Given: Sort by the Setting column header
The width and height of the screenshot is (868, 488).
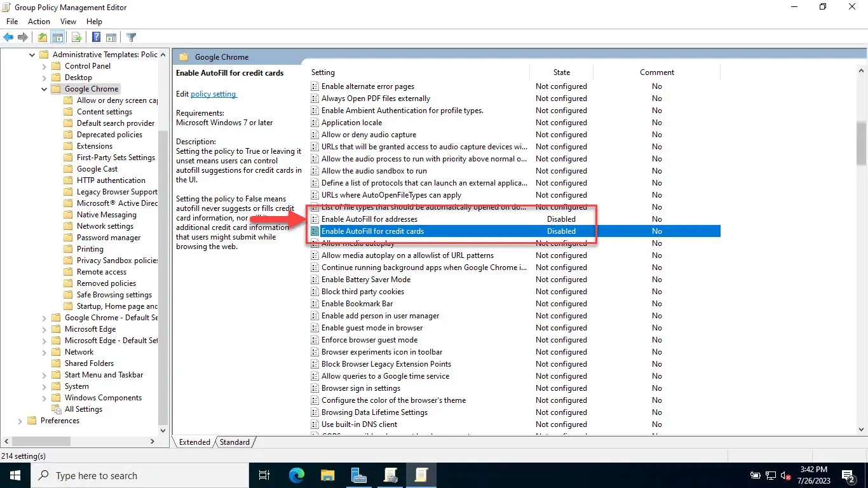Looking at the screenshot, I should (419, 72).
